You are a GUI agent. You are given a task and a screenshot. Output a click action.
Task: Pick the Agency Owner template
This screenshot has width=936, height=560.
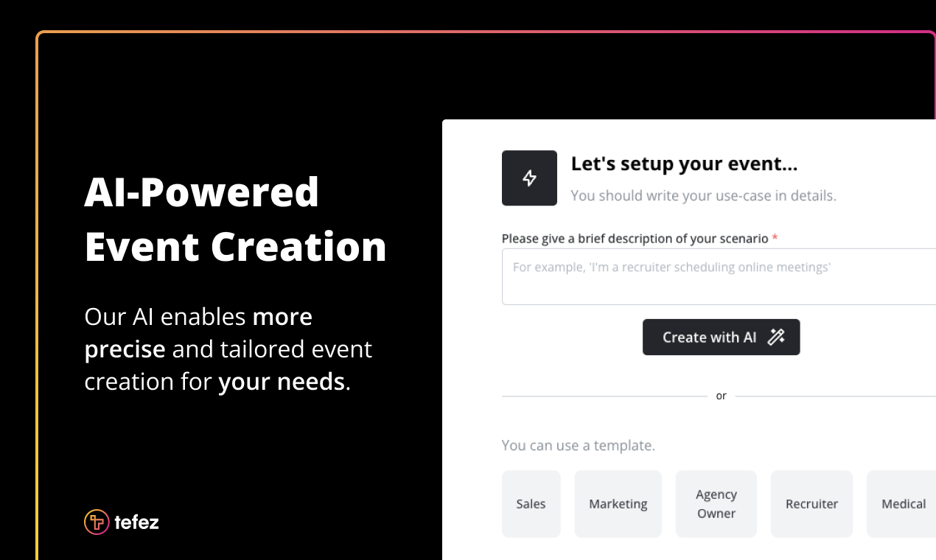716,504
